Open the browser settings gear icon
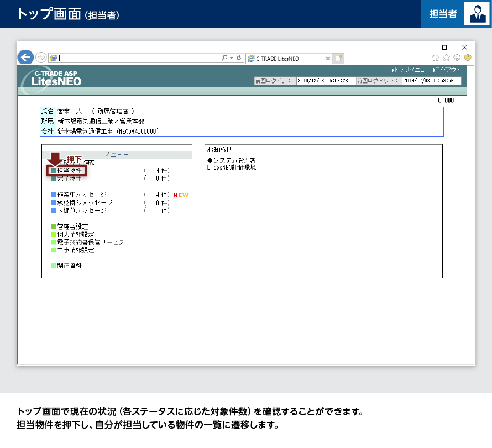 [x=457, y=58]
